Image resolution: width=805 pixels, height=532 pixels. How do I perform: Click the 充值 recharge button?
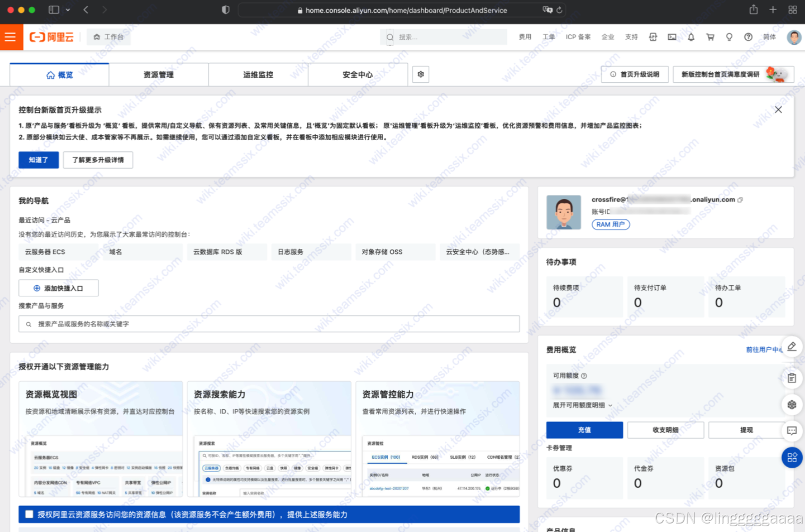tap(584, 430)
